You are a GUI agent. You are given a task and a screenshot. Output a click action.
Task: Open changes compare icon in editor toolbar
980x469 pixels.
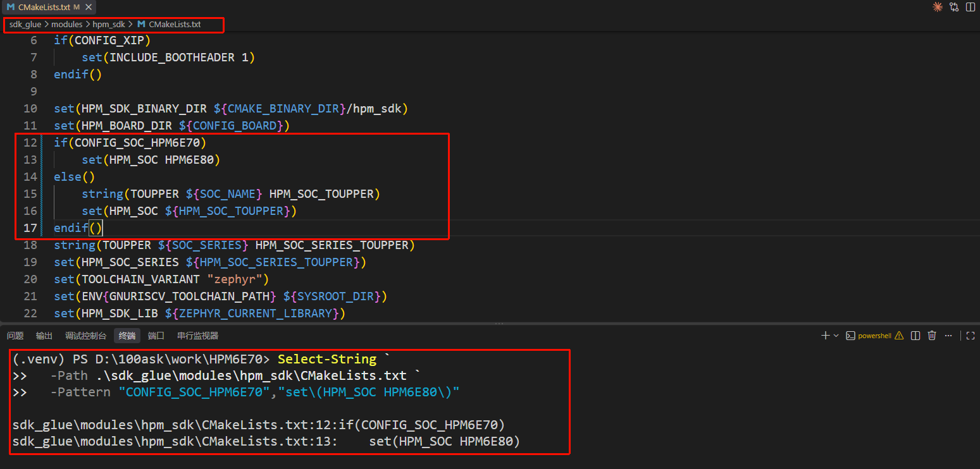(x=954, y=7)
